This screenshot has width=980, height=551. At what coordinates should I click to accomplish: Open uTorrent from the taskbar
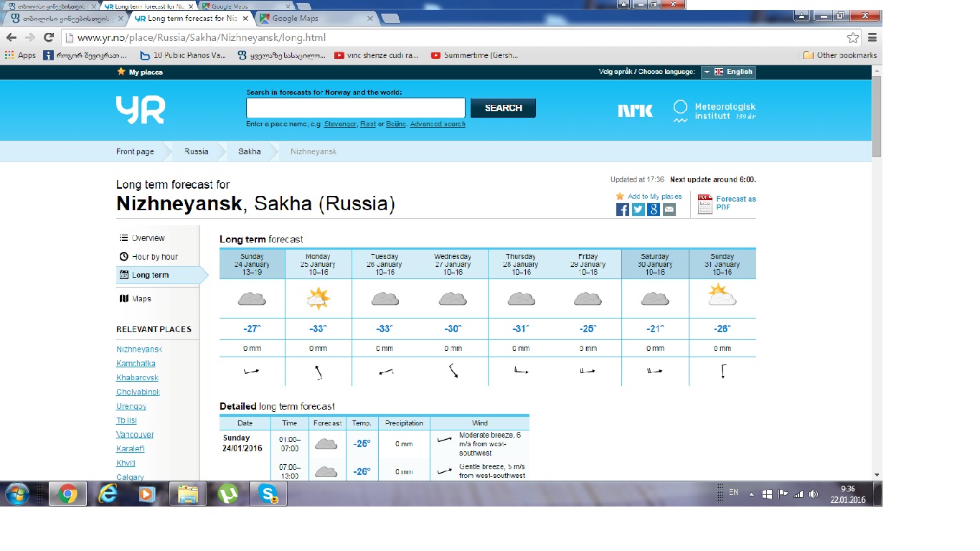click(228, 494)
